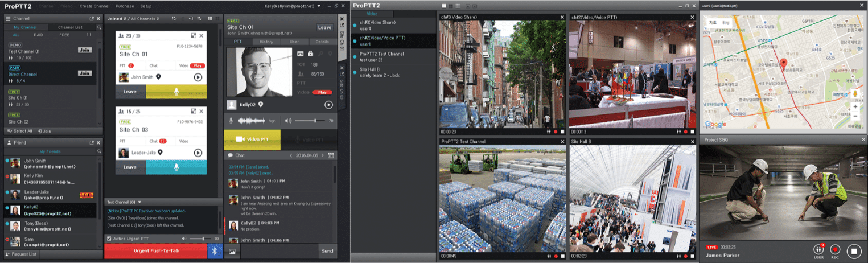Stop the Project SGQ live video
The height and width of the screenshot is (263, 868).
(854, 250)
